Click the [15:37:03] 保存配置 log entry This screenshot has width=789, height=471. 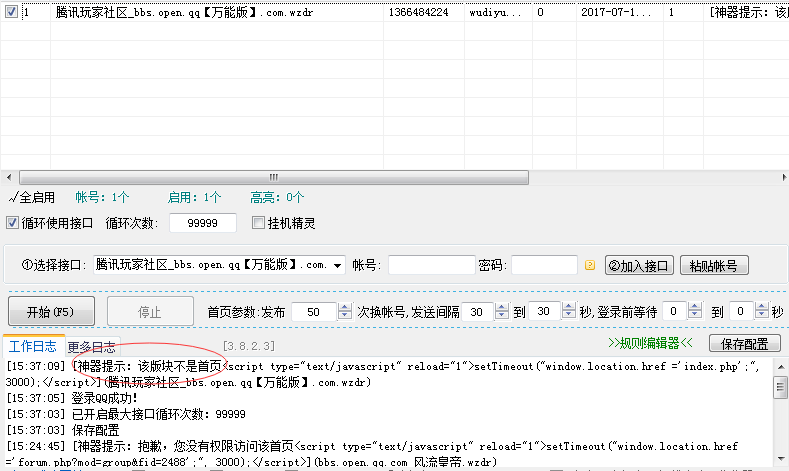pyautogui.click(x=63, y=430)
